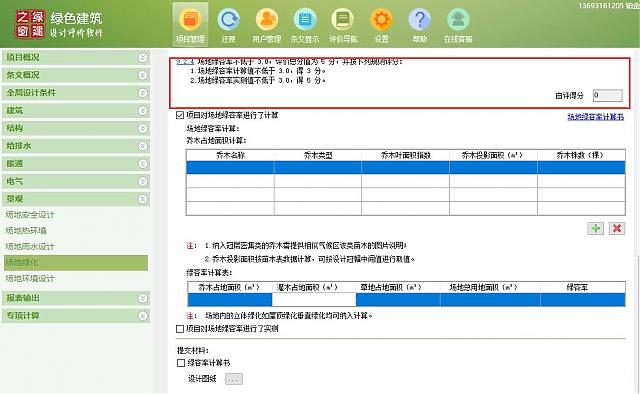
Task: Select first row cell under 乔木类型
Action: click(x=318, y=167)
